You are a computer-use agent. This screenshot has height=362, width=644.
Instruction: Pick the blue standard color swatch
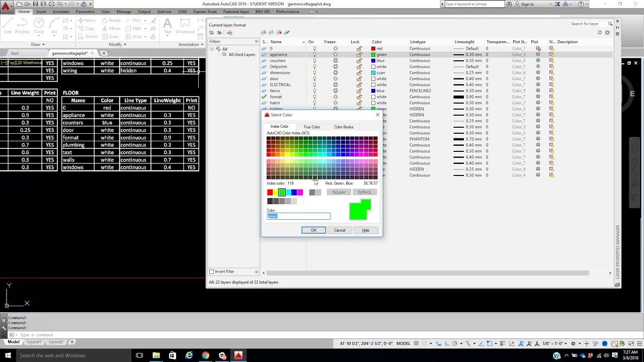[294, 192]
